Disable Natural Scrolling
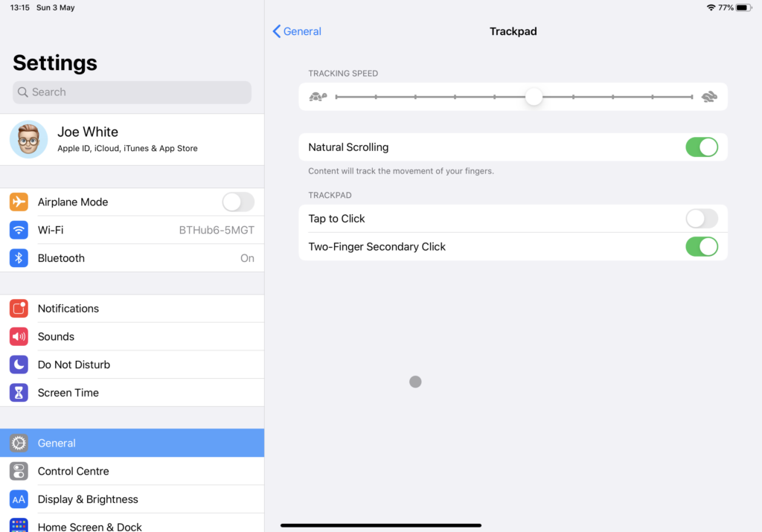The height and width of the screenshot is (532, 762). point(702,147)
